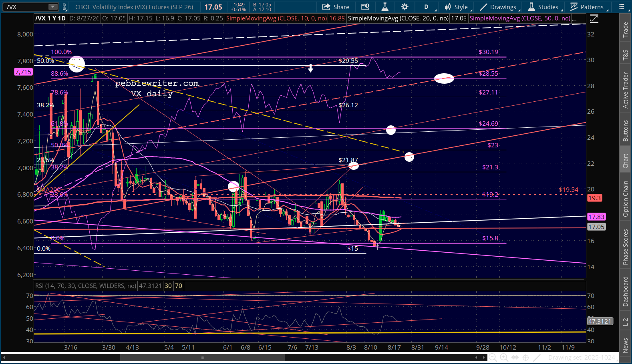Click the SimpleMovingAvg (CLOSE, 10, 0, no) label

tap(277, 18)
